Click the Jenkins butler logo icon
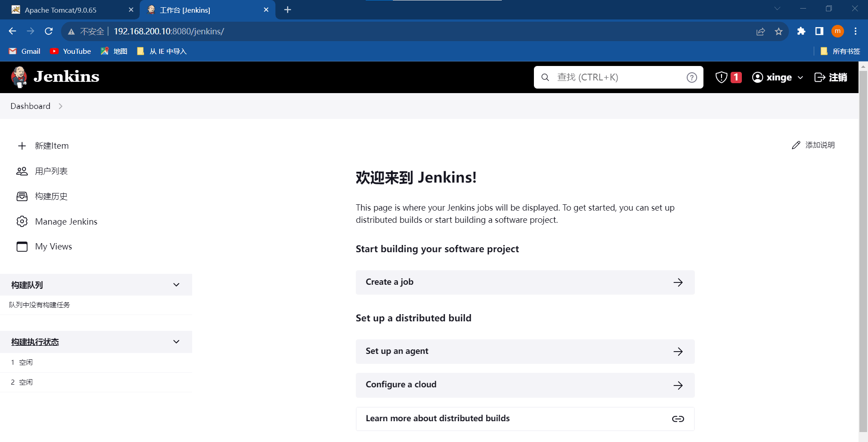 pyautogui.click(x=19, y=77)
